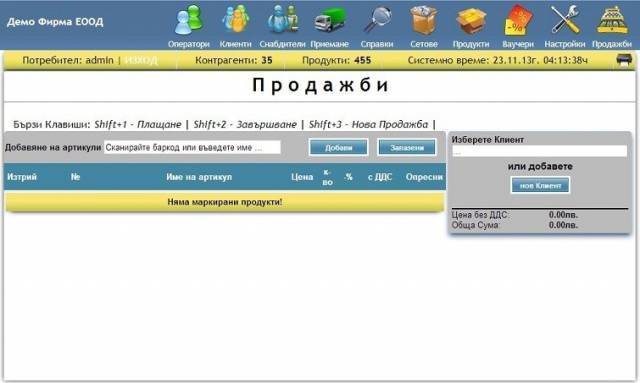This screenshot has height=383, width=640.
Task: Click the Клиенти menu label
Action: (x=236, y=44)
